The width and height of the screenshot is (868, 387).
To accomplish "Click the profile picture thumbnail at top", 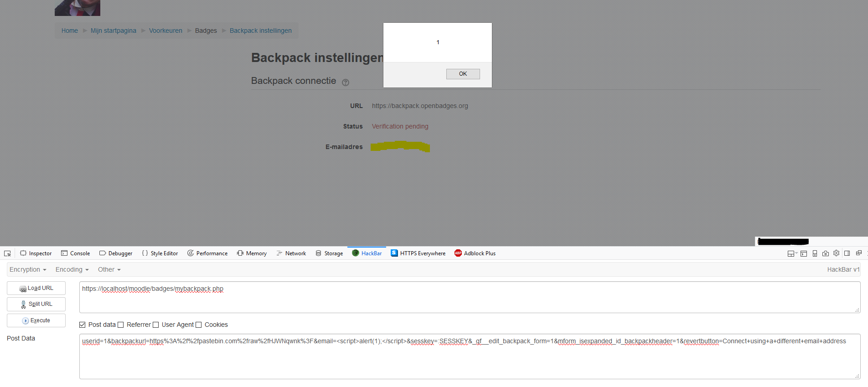I will tap(77, 8).
